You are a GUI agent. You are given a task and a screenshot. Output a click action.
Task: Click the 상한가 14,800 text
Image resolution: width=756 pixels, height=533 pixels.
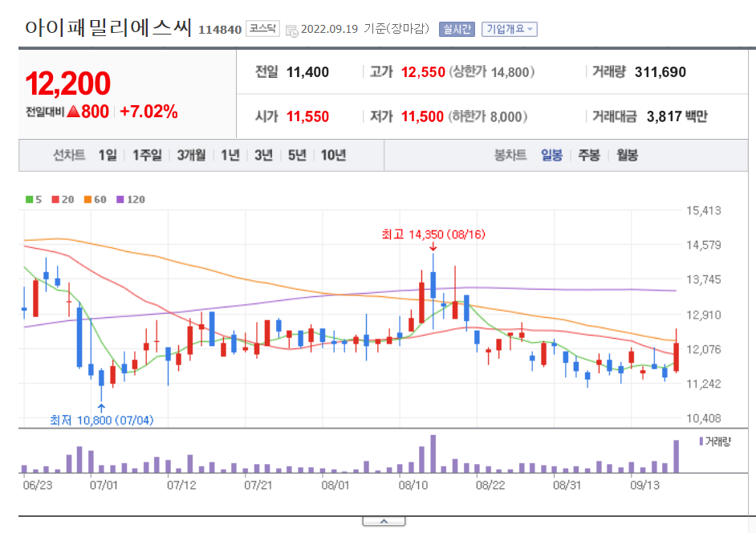pyautogui.click(x=492, y=72)
